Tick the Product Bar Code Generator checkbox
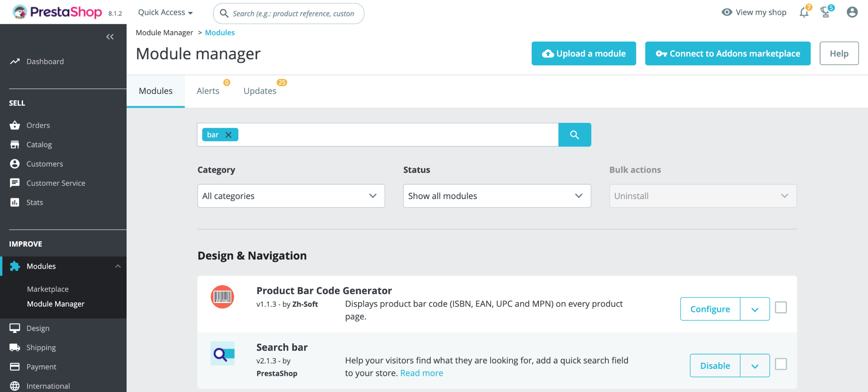The width and height of the screenshot is (868, 392). (x=781, y=308)
